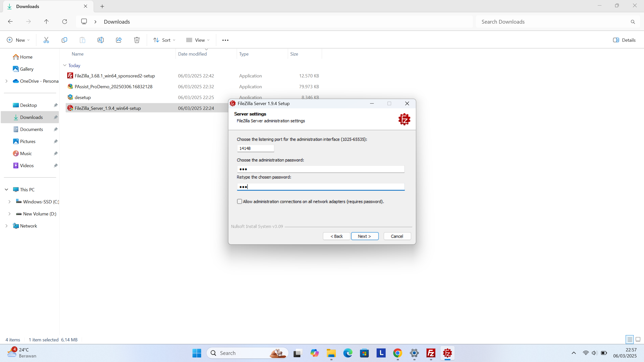Screen dimensions: 644x362
Task: Refresh the Downloads folder view
Action: click(65, 22)
